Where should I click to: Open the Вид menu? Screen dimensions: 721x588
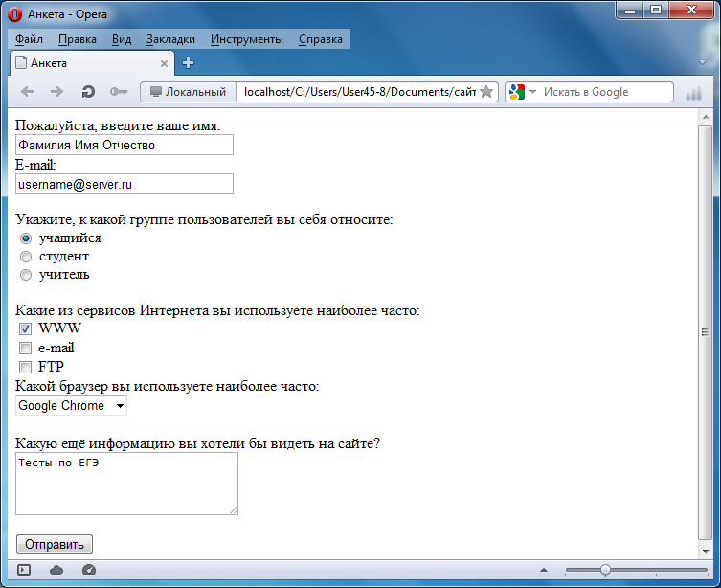(x=122, y=39)
